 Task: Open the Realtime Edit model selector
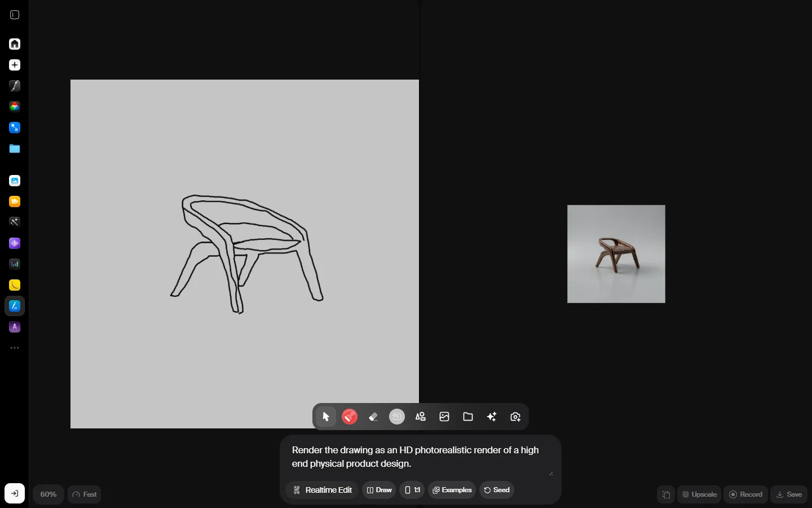click(322, 490)
